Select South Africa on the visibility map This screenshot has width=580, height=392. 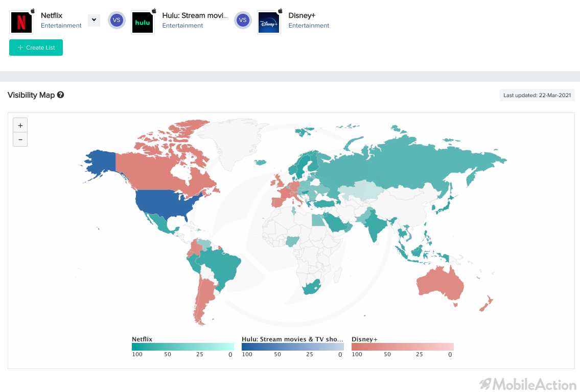312,288
